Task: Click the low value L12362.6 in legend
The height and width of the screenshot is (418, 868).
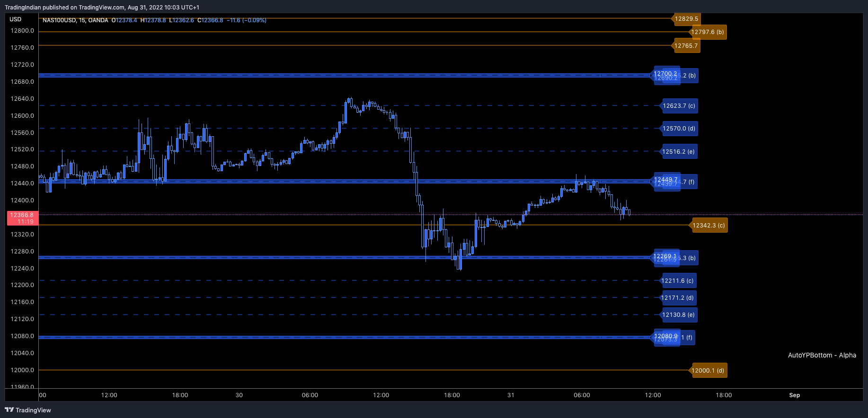Action: pos(182,20)
